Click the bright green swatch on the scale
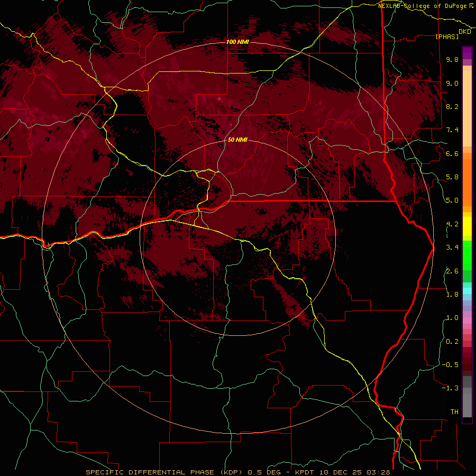This screenshot has height=476, width=476. coord(467,255)
